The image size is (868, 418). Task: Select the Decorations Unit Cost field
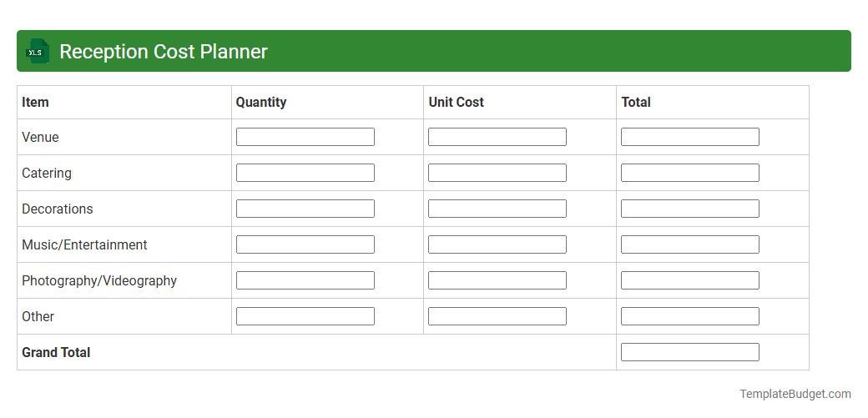coord(497,209)
